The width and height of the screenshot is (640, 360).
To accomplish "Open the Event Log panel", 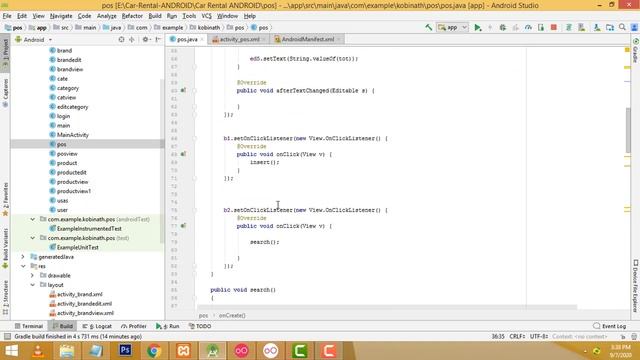I will click(x=609, y=326).
